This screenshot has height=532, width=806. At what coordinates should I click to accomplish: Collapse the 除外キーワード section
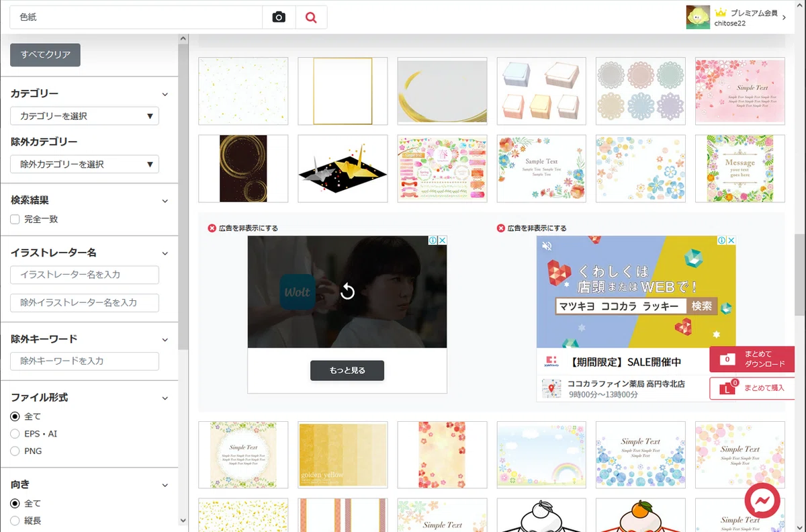(165, 339)
